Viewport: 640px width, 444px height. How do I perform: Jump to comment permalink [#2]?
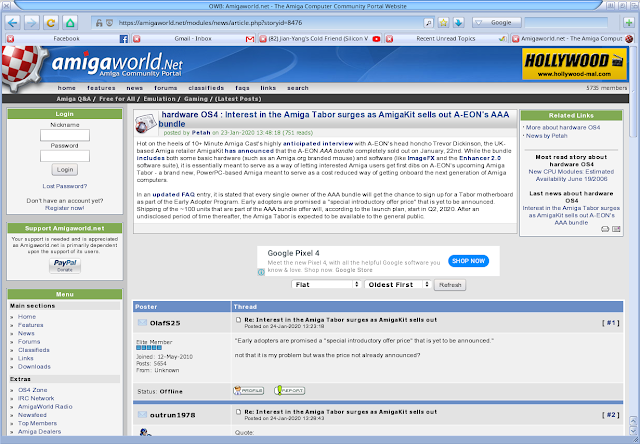tap(611, 415)
